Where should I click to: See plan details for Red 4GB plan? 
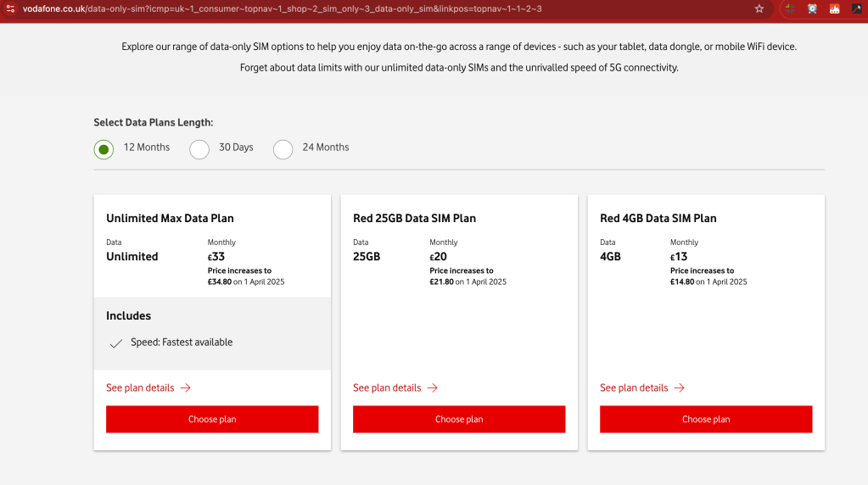click(634, 387)
